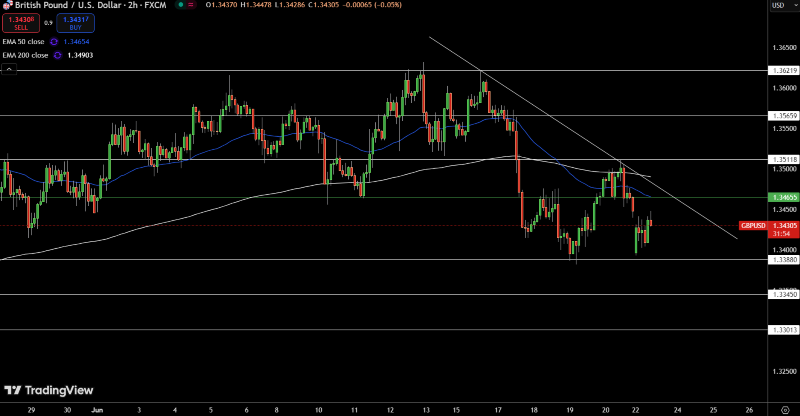This screenshot has width=800, height=416.
Task: Click the 26 date label on time axis
Action: point(749,410)
